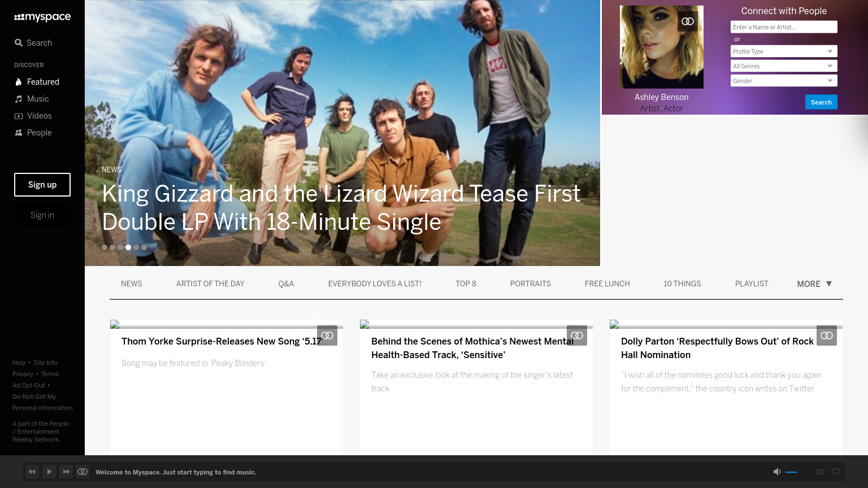Select the fifth carousel dot
868x488 pixels.
point(136,247)
